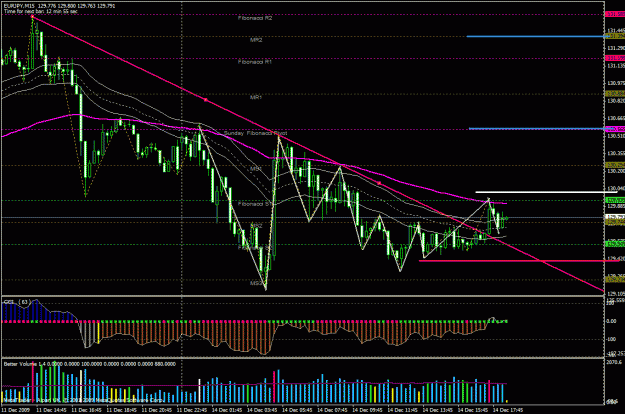
Task: Click the 'Time for next bar' countdown text
Action: click(x=41, y=11)
